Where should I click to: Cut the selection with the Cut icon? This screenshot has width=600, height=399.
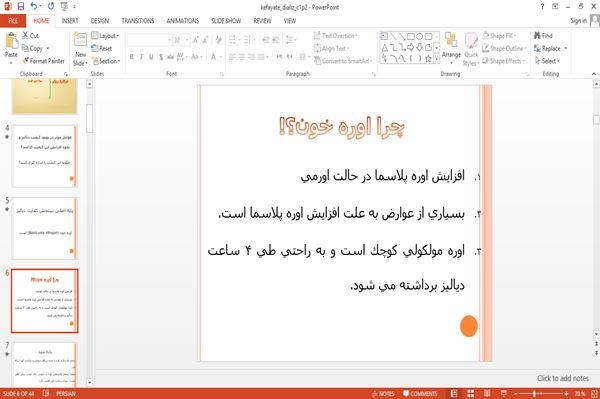coord(25,36)
